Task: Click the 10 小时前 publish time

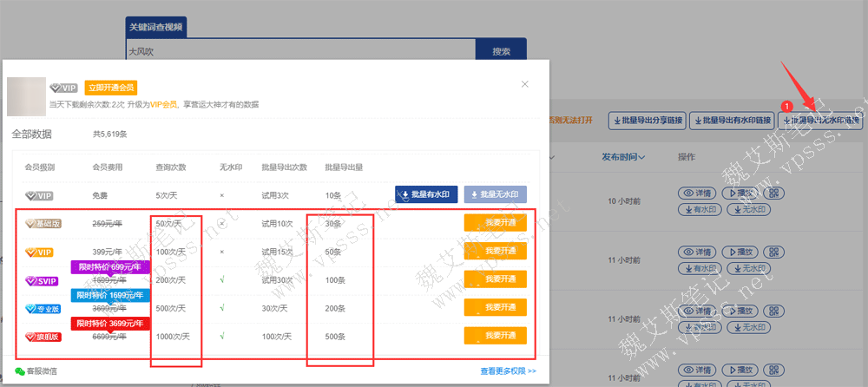Action: [624, 201]
